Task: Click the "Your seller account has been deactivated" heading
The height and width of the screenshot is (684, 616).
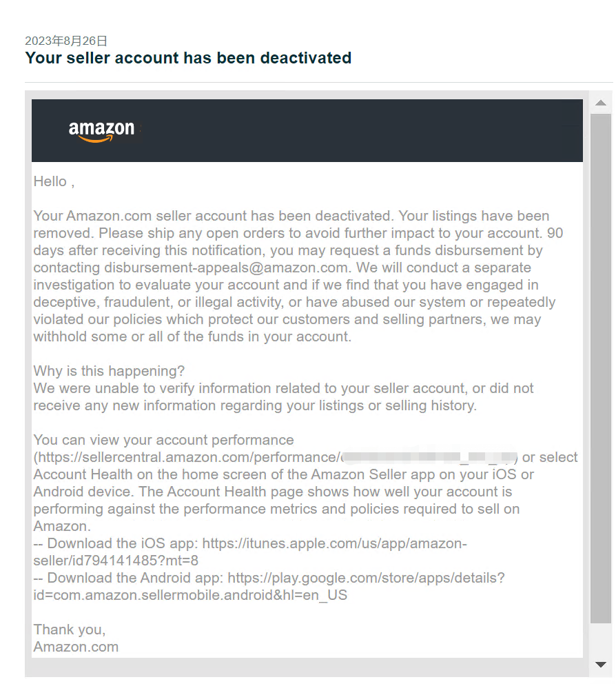Action: [188, 58]
